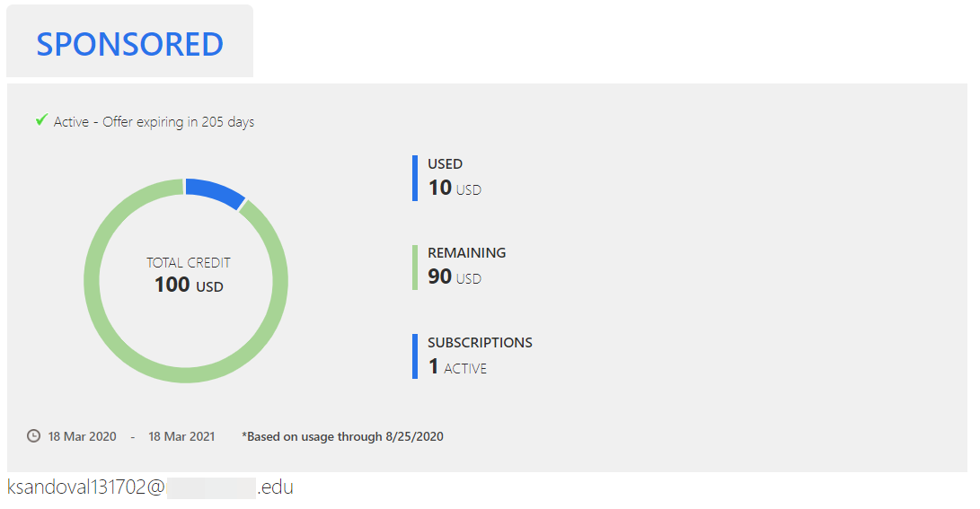Click the blue used segment of donut chart
This screenshot has height=509, width=980.
coord(216,192)
